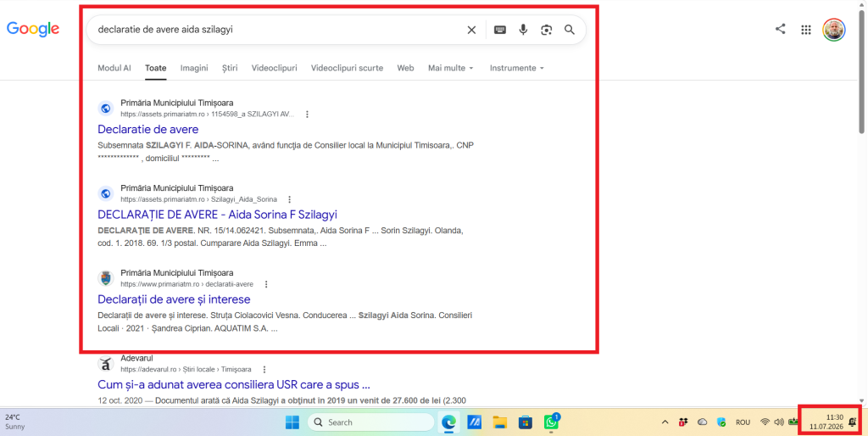Click the blue striped app icon in taskbar
Screen dimensions: 868x436
[474, 422]
